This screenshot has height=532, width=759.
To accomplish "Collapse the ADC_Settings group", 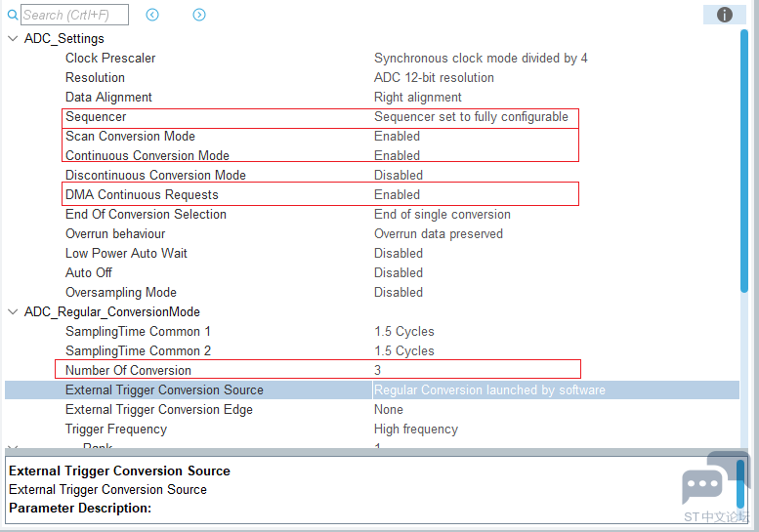I will [x=13, y=39].
